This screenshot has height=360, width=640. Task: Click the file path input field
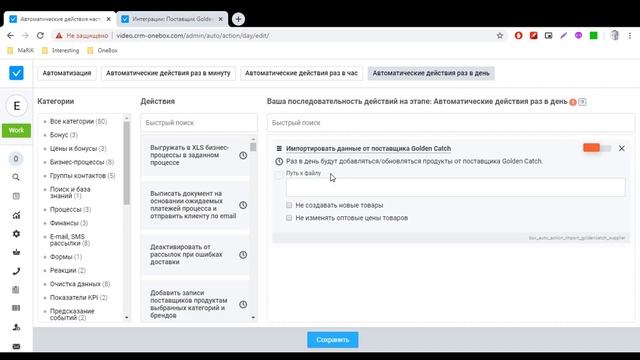click(456, 187)
